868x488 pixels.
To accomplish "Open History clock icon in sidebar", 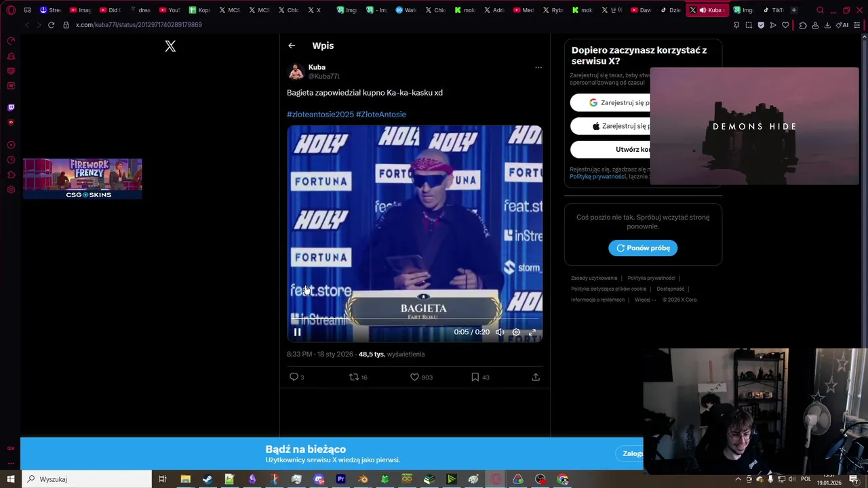I will click(x=11, y=160).
